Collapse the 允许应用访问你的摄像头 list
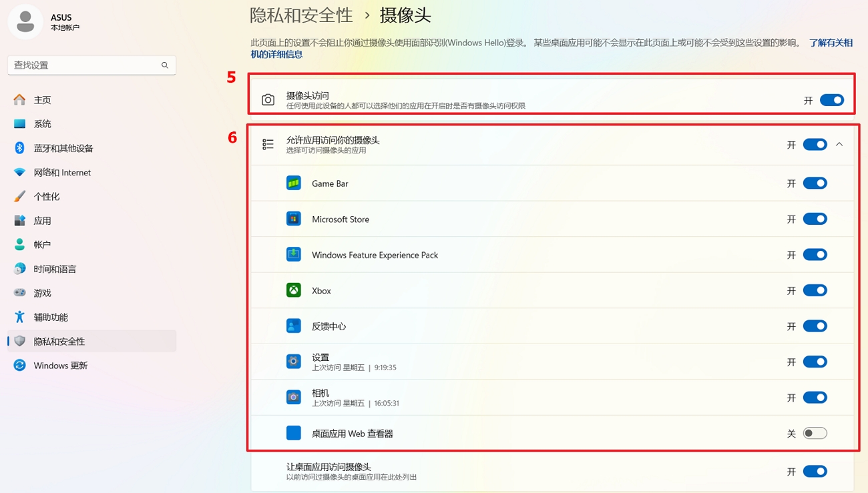The image size is (868, 493). tap(839, 145)
